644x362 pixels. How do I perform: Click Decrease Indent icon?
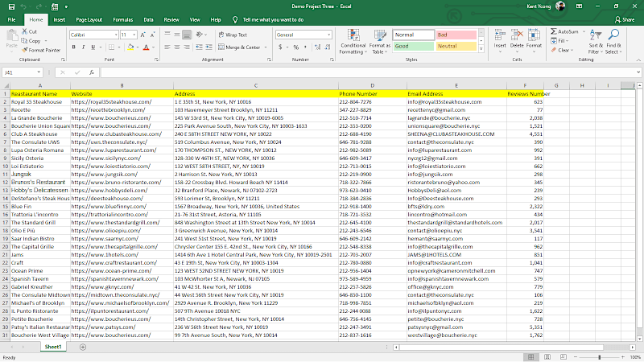pos(199,47)
